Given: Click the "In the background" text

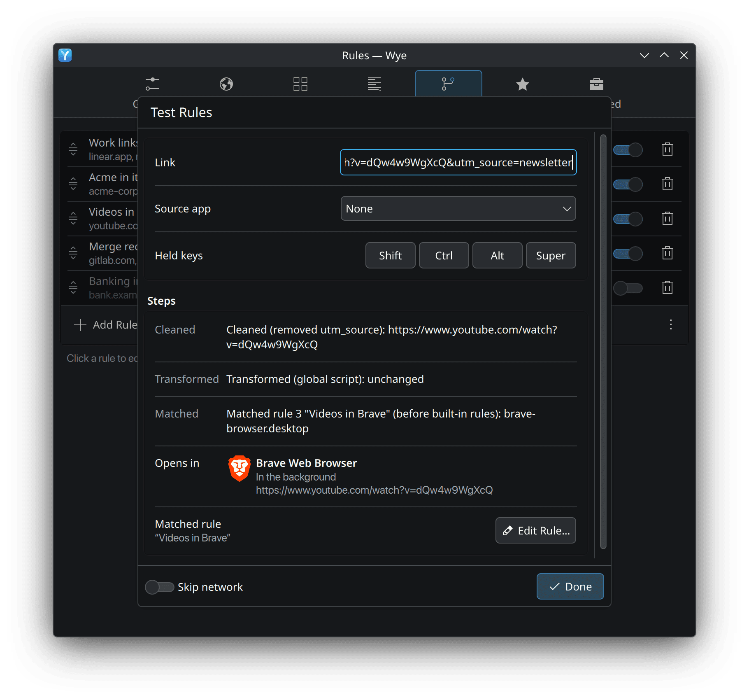Looking at the screenshot, I should click(296, 477).
